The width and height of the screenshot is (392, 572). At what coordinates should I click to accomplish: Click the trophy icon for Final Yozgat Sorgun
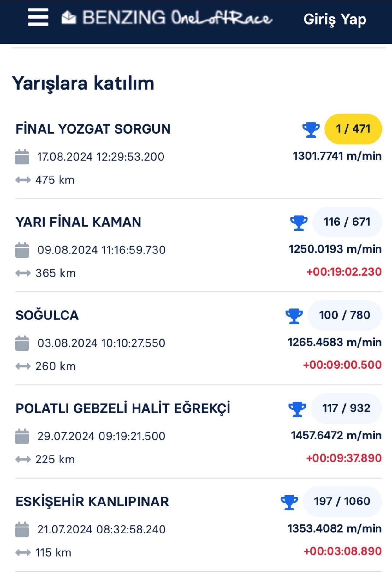pyautogui.click(x=311, y=129)
